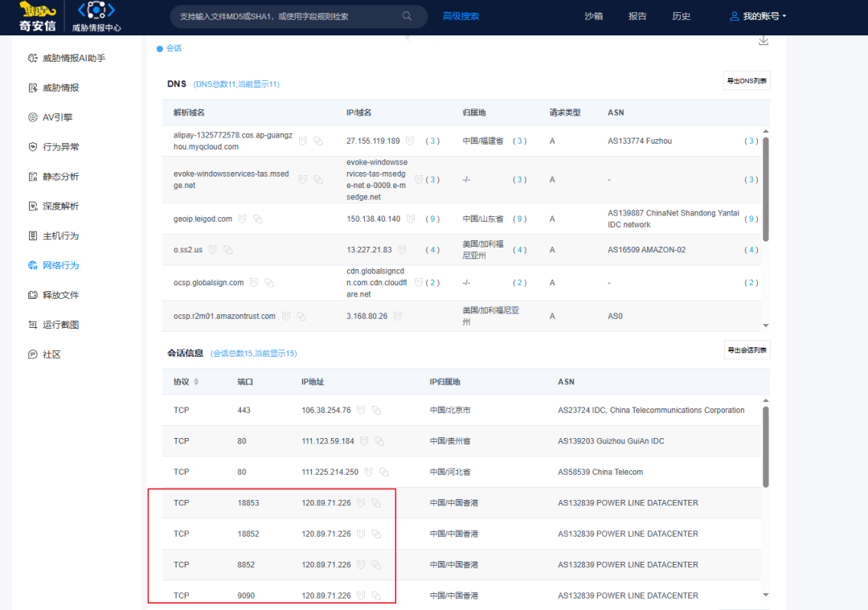This screenshot has height=610, width=868.
Task: Click threat intel icon for geoip.leigod.com
Action: [242, 219]
